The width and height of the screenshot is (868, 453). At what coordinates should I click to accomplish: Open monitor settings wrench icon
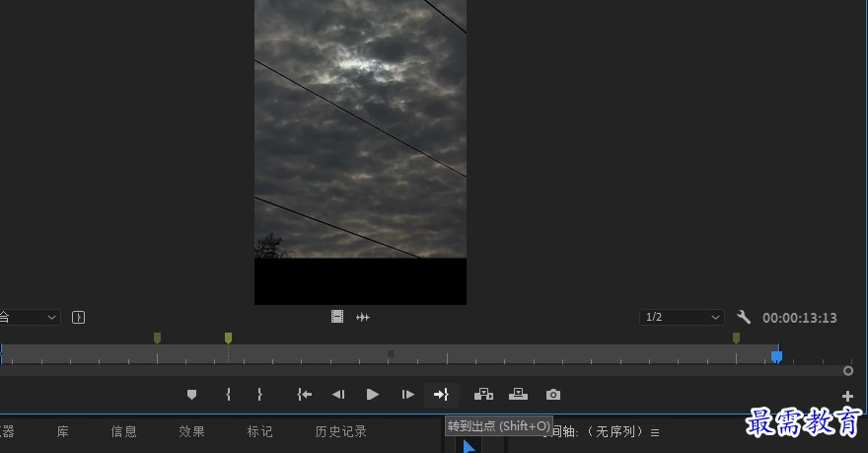pyautogui.click(x=744, y=318)
